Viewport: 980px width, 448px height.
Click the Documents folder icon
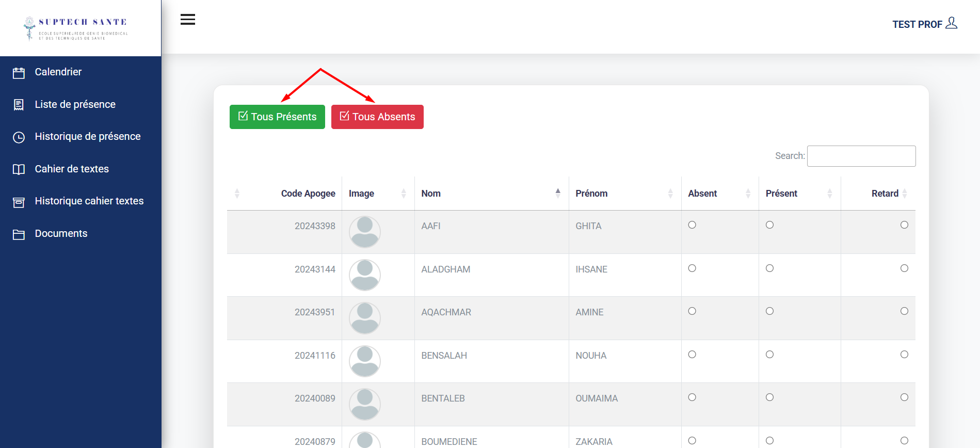tap(19, 234)
